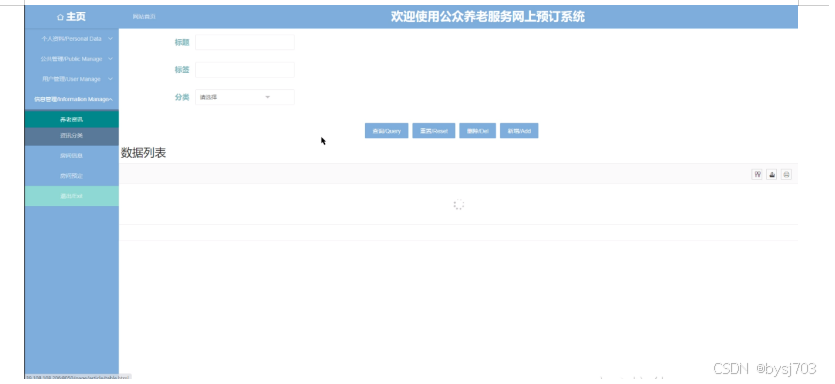
Task: Click the Exit item in sidebar
Action: coord(72,197)
